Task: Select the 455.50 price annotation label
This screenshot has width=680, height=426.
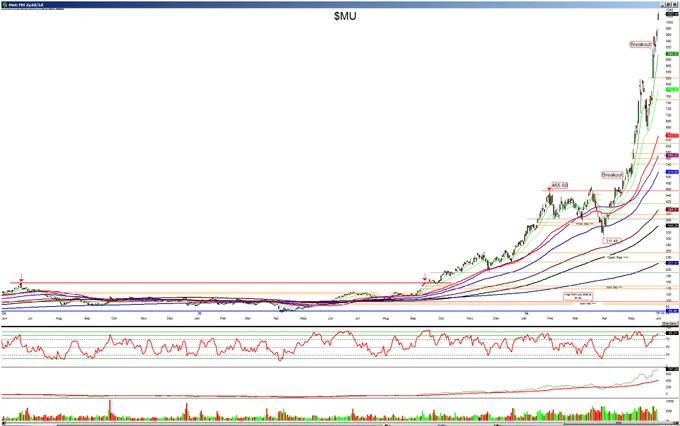Action: 559,185
